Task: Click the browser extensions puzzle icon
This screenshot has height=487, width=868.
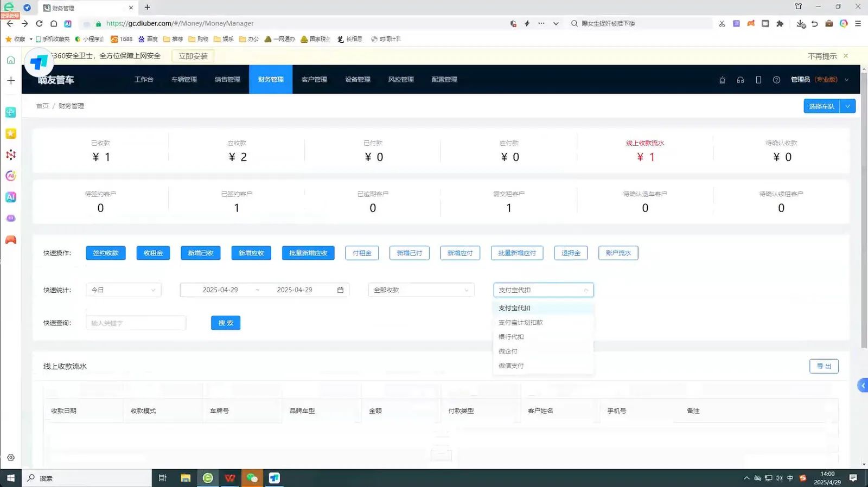Action: click(x=780, y=23)
